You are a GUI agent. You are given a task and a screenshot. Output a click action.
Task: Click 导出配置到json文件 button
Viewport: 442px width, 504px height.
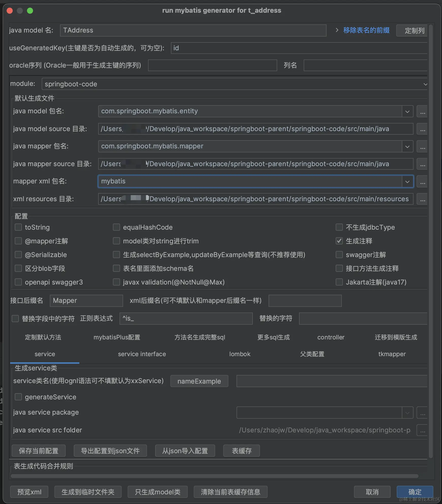[110, 451]
